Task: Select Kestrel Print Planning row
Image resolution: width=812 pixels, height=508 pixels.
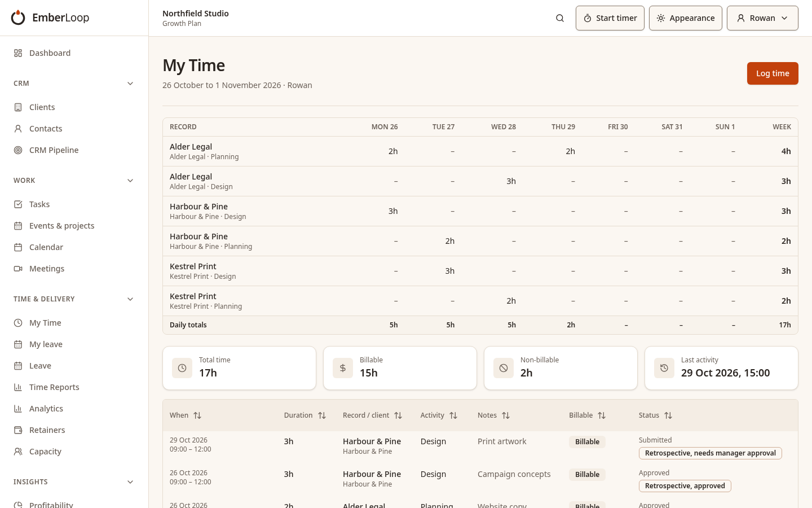Action: 480,301
